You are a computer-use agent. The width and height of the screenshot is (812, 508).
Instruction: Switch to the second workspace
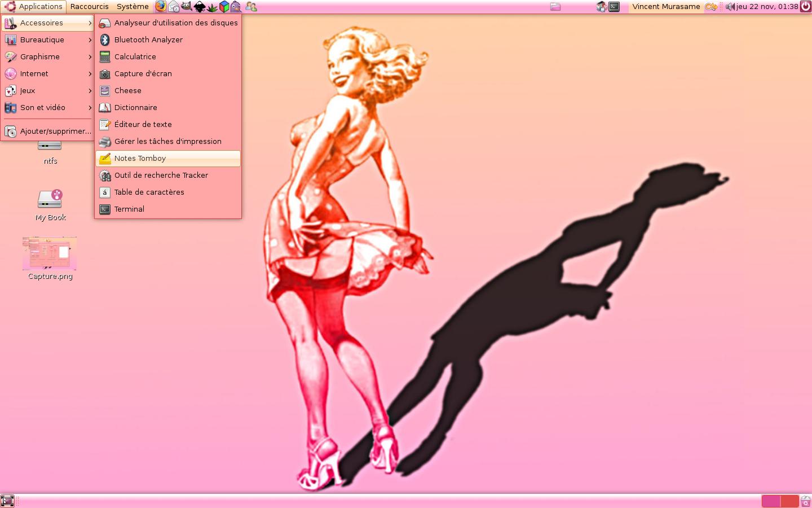pos(790,501)
